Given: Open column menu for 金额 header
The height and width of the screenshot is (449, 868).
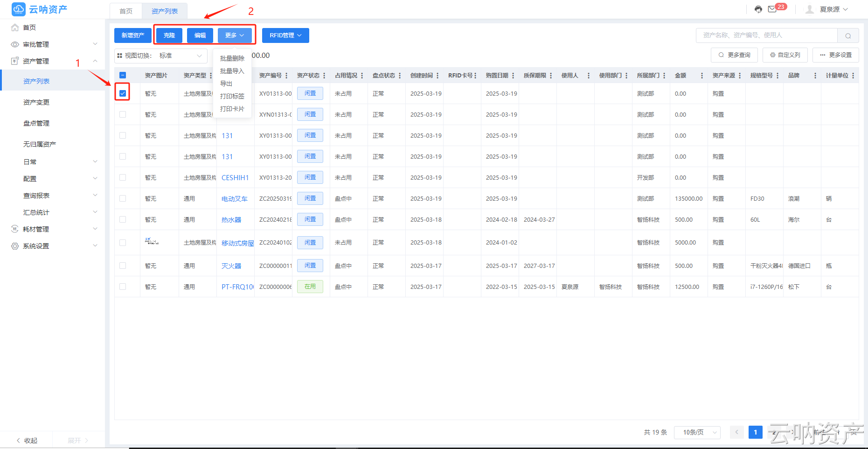Looking at the screenshot, I should pyautogui.click(x=702, y=76).
